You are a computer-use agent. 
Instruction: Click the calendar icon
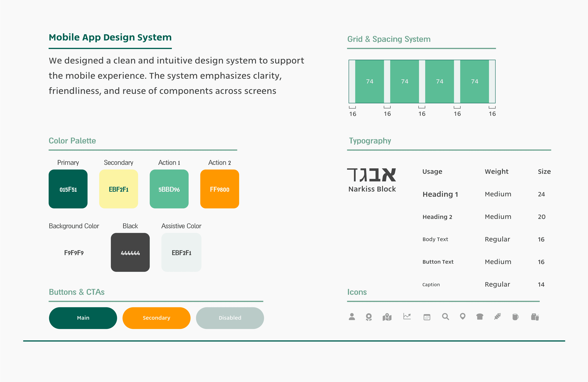pos(427,317)
